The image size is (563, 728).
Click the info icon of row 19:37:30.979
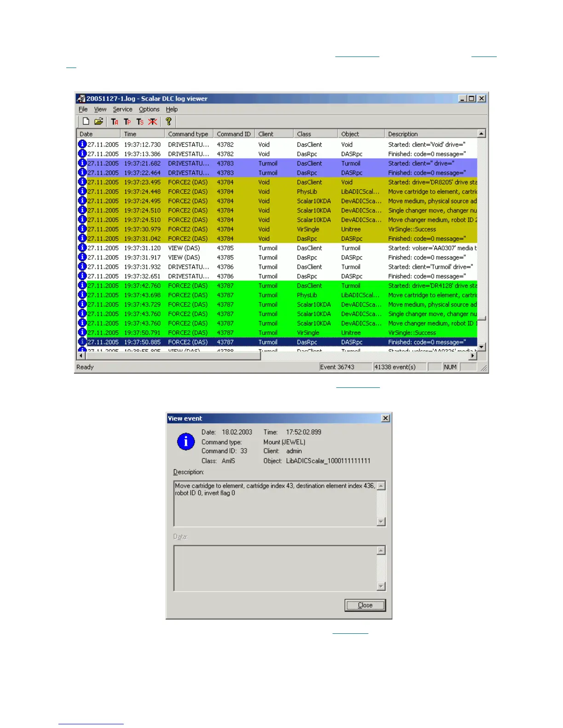click(82, 229)
